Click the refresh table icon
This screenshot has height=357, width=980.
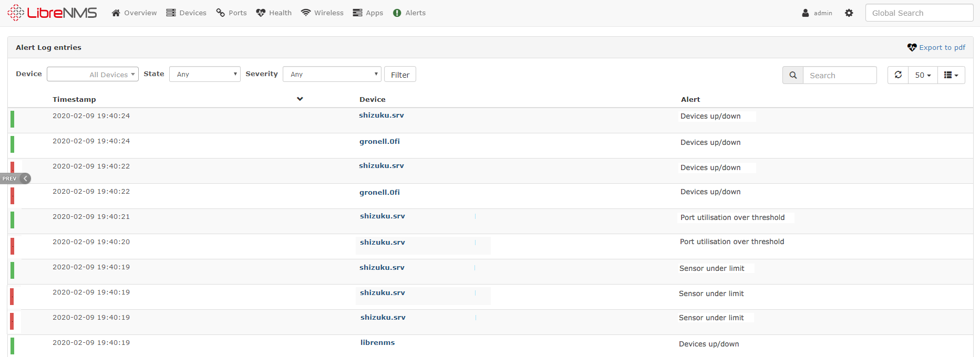click(898, 75)
